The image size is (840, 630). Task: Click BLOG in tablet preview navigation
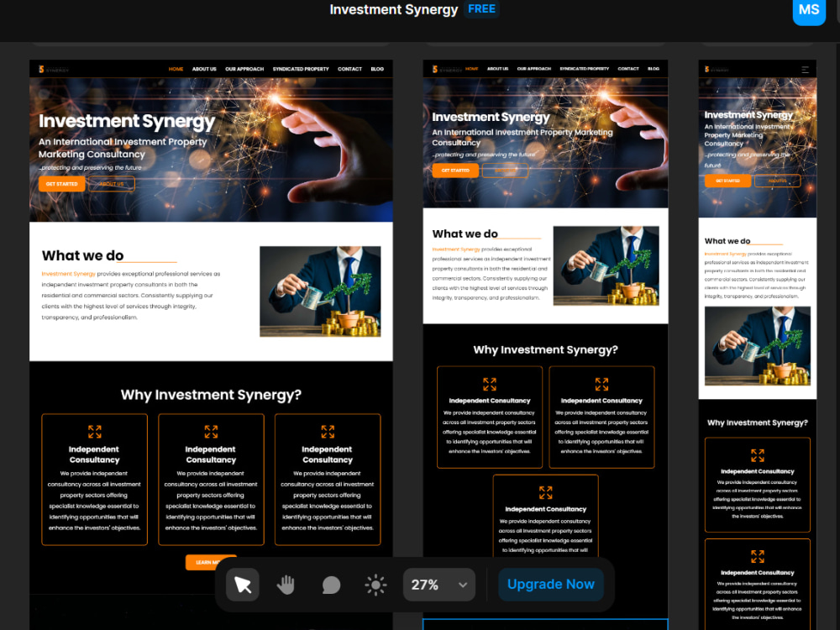[654, 69]
